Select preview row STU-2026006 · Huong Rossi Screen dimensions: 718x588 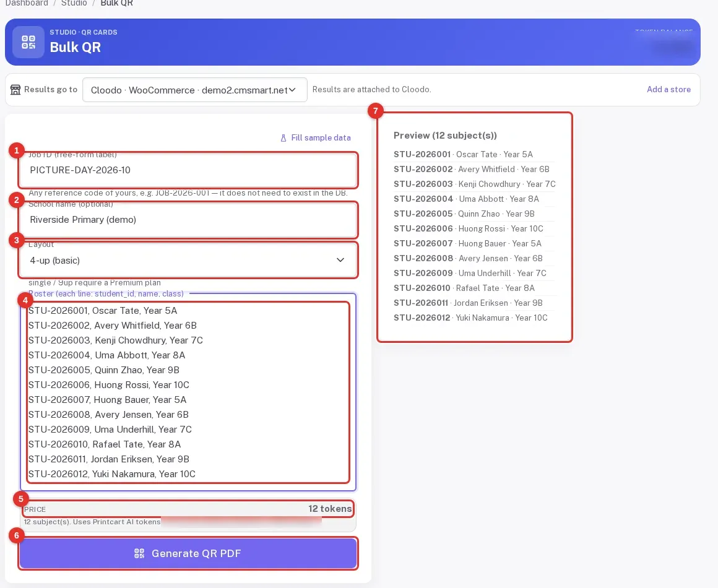pyautogui.click(x=469, y=228)
